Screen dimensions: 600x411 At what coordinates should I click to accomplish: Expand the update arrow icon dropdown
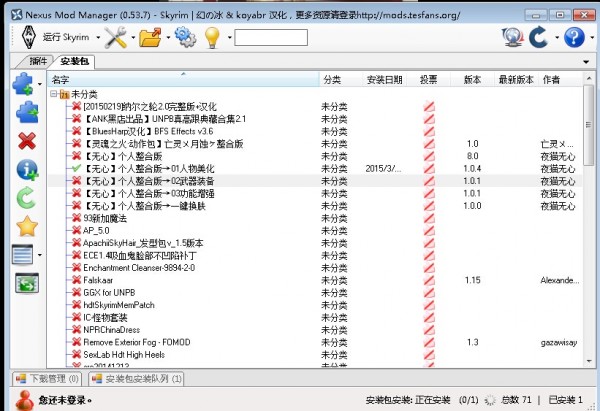(557, 38)
